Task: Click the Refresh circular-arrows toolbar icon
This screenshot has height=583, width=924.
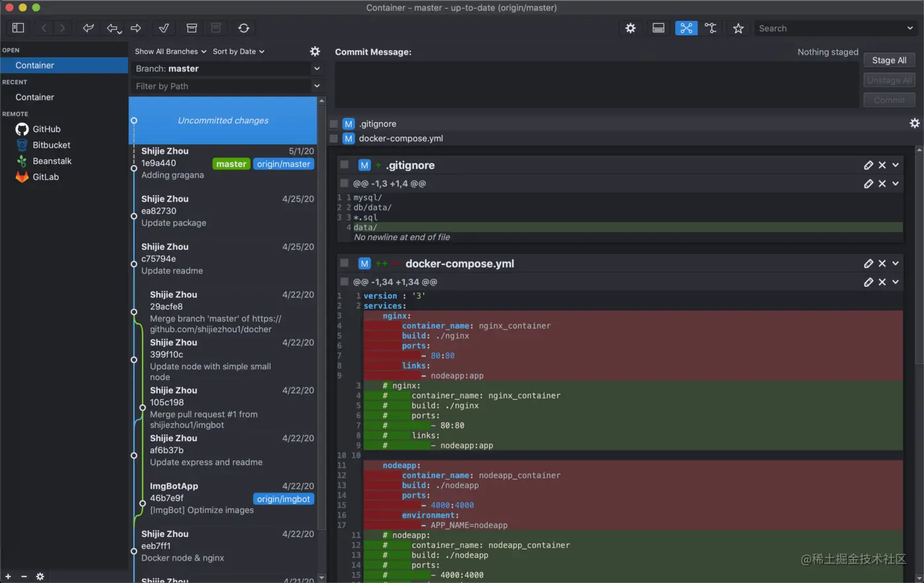Action: tap(244, 28)
